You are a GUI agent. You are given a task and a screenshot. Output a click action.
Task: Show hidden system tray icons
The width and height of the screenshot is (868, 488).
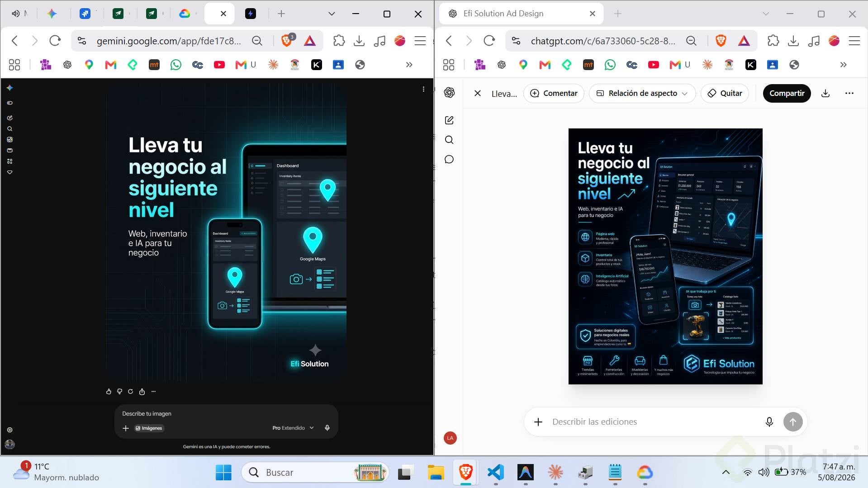click(726, 472)
